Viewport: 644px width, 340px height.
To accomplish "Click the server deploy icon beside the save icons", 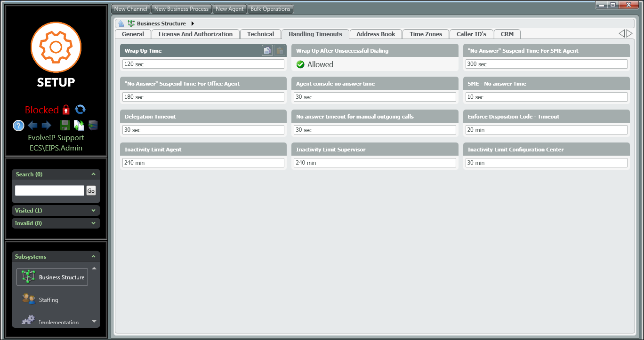I will click(x=93, y=126).
